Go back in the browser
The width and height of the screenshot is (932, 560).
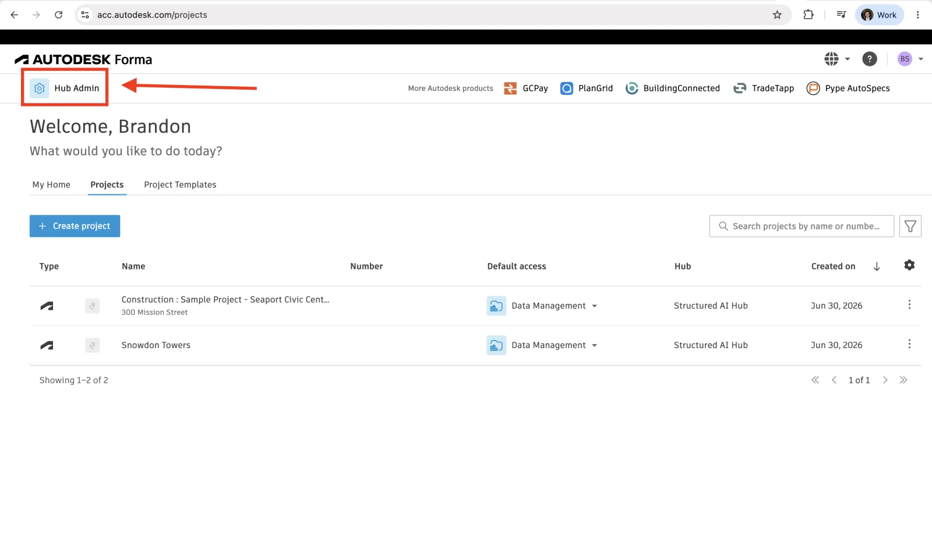click(15, 15)
